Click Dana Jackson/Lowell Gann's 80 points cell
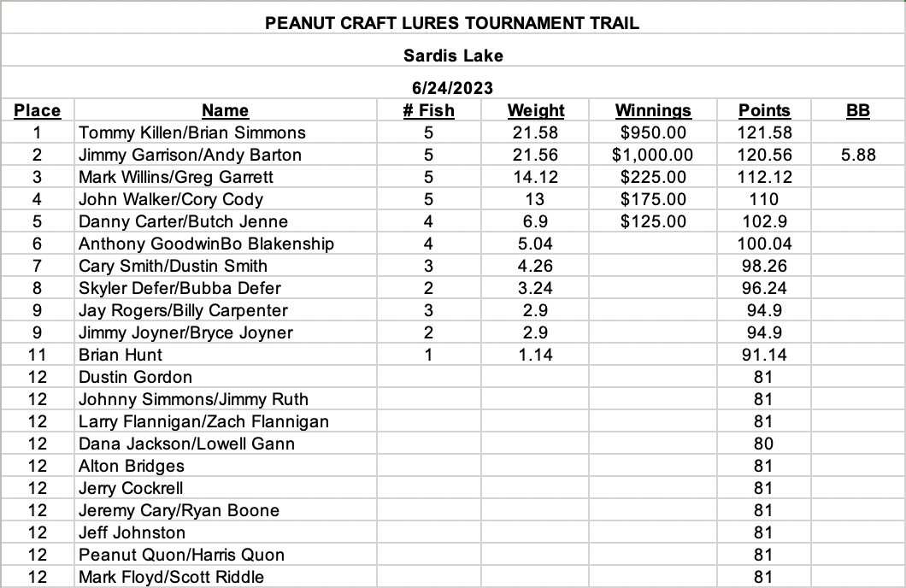 pos(764,444)
